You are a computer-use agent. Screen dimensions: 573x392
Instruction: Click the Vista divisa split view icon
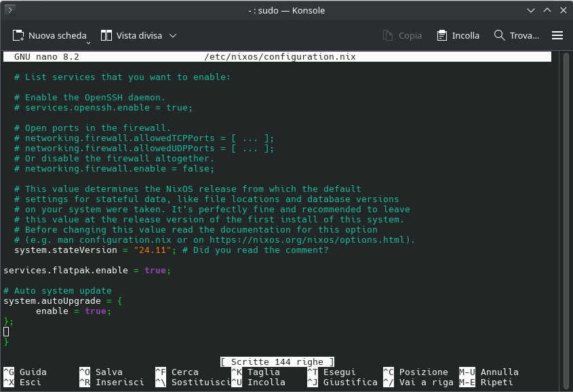106,35
